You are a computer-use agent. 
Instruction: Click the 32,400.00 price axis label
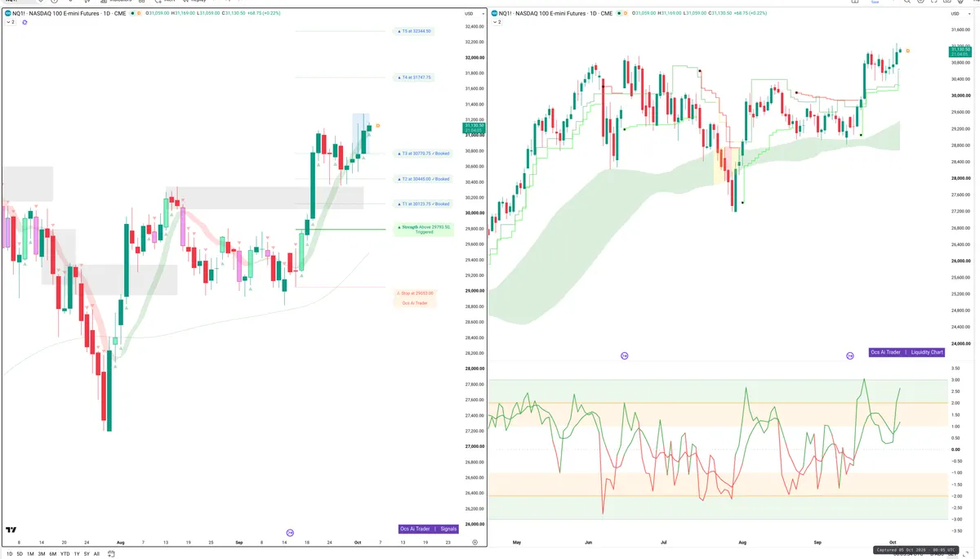(x=474, y=26)
